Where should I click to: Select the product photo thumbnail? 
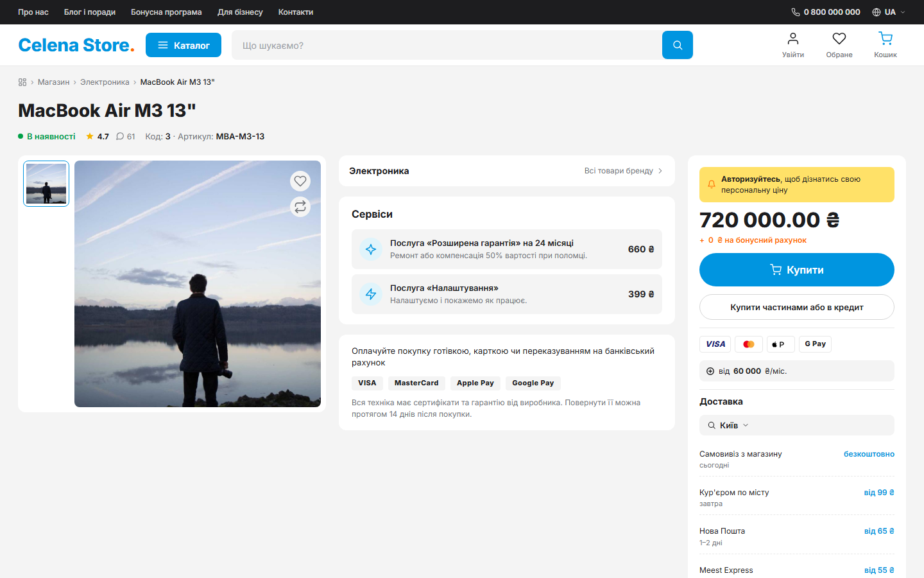[46, 184]
